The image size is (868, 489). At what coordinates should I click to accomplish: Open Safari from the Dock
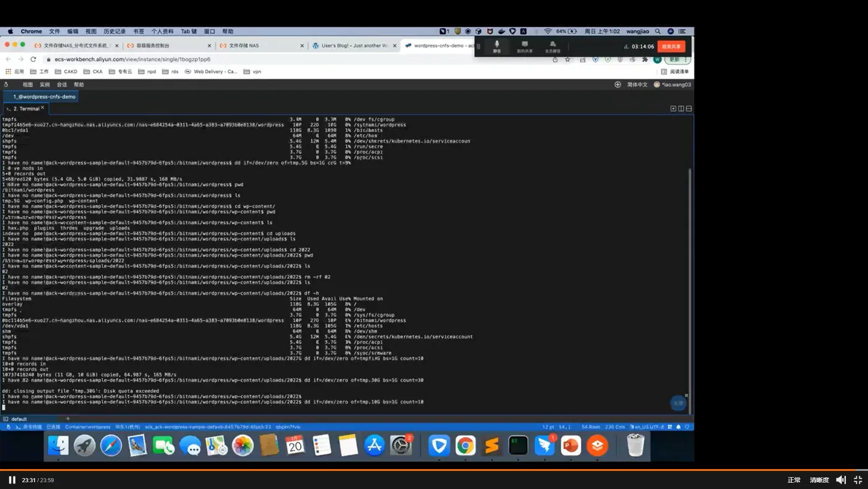tap(111, 446)
